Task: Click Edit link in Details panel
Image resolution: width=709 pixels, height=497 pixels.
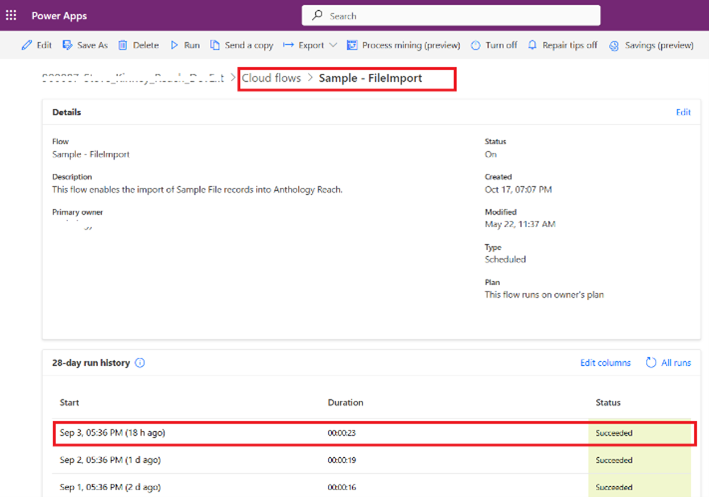Action: (x=683, y=112)
